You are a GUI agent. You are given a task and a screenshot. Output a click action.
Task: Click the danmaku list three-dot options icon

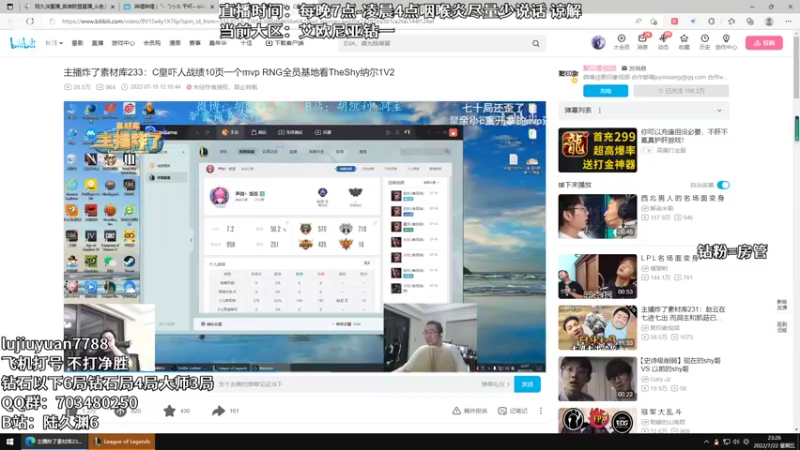coord(599,110)
